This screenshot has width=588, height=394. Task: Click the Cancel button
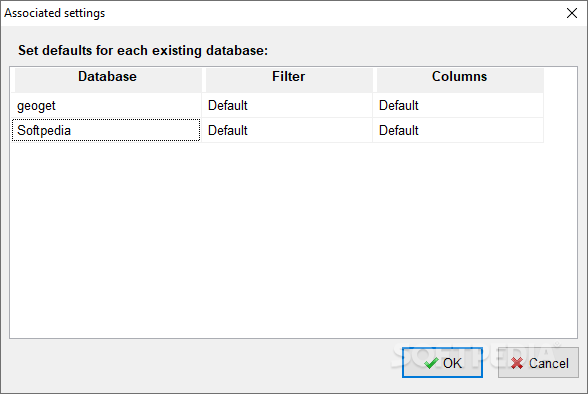click(x=538, y=363)
